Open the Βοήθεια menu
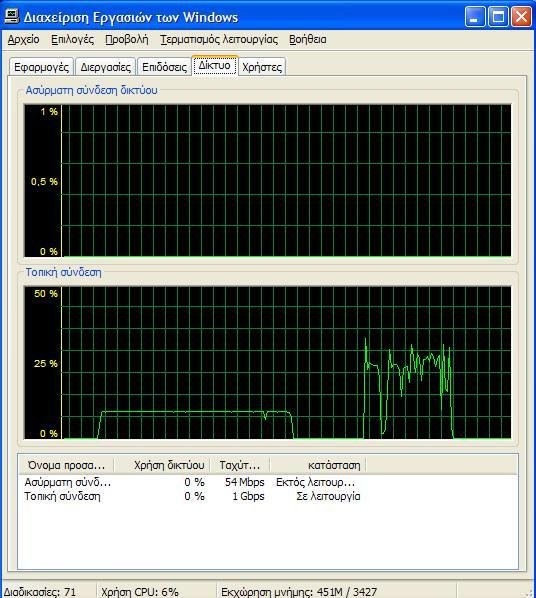The height and width of the screenshot is (598, 536). [x=307, y=40]
